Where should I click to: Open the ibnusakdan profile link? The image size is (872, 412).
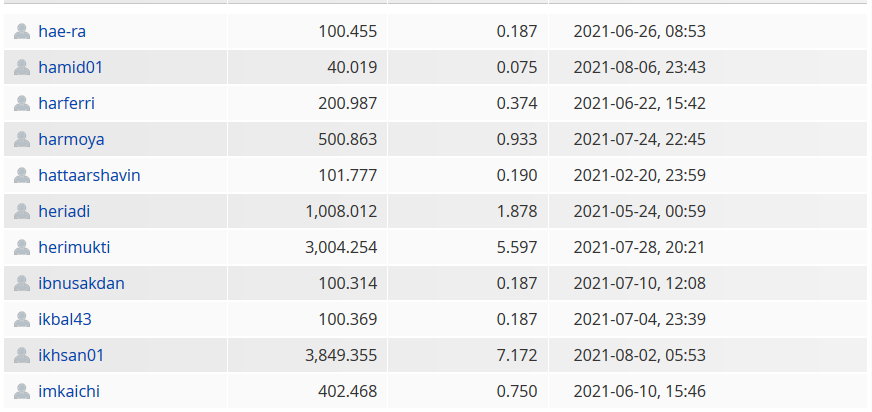click(x=81, y=284)
